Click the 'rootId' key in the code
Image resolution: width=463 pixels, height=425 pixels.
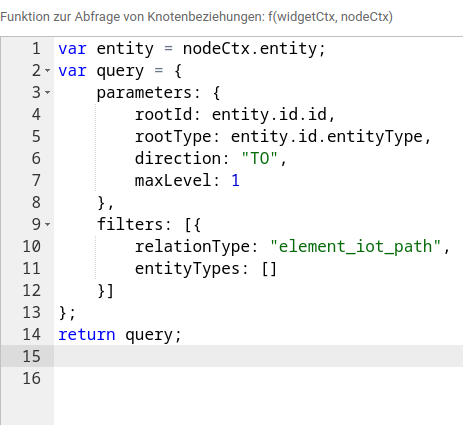pos(164,115)
